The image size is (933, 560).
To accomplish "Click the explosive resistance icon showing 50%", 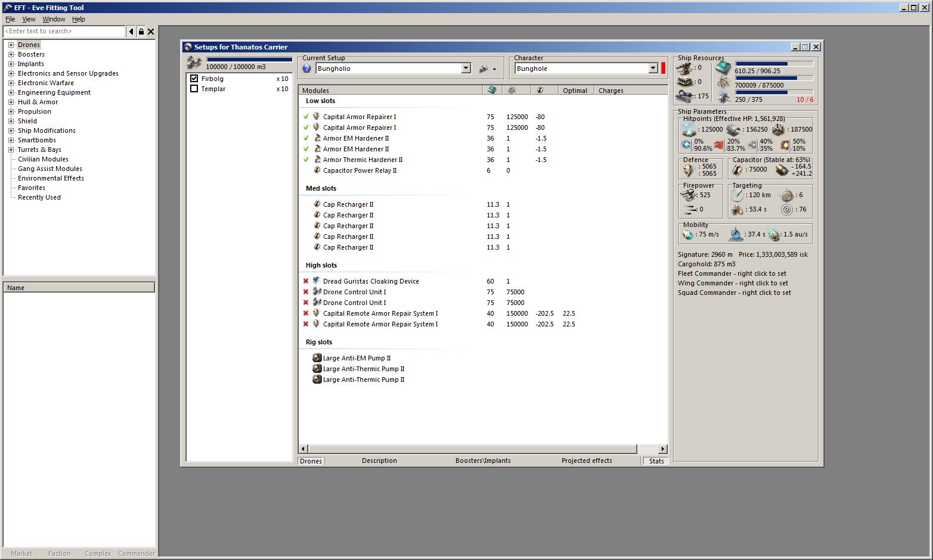I will click(785, 145).
